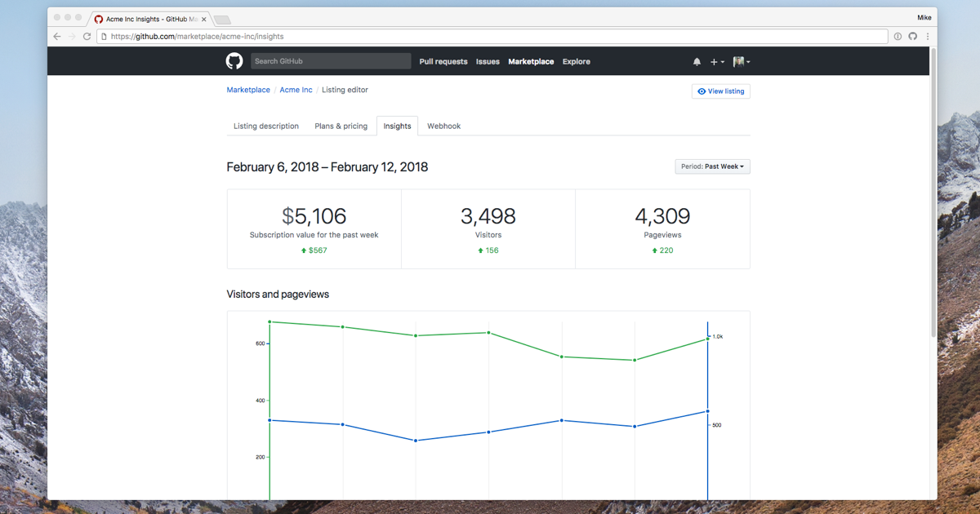980x514 pixels.
Task: Click the GitHub Octocat logo
Action: pyautogui.click(x=234, y=61)
